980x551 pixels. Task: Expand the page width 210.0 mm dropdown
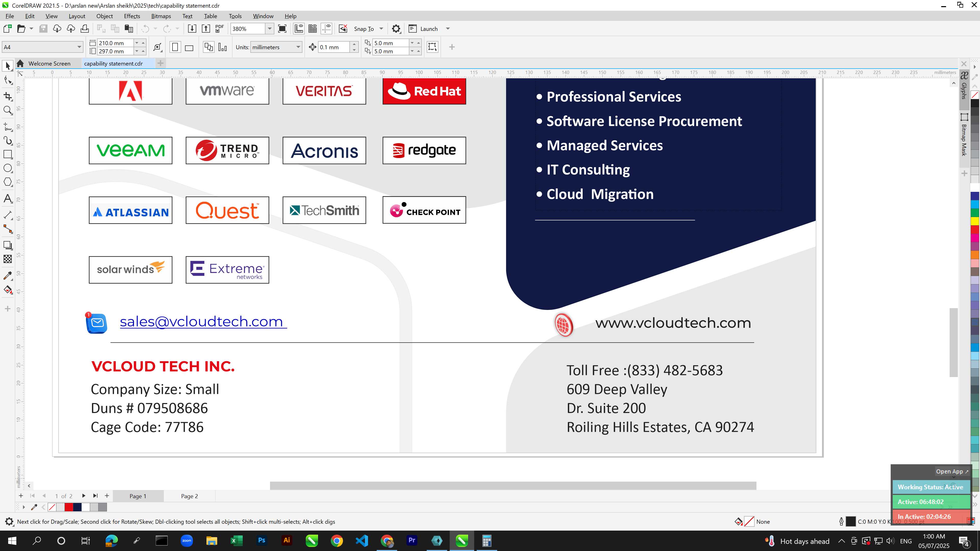(137, 43)
